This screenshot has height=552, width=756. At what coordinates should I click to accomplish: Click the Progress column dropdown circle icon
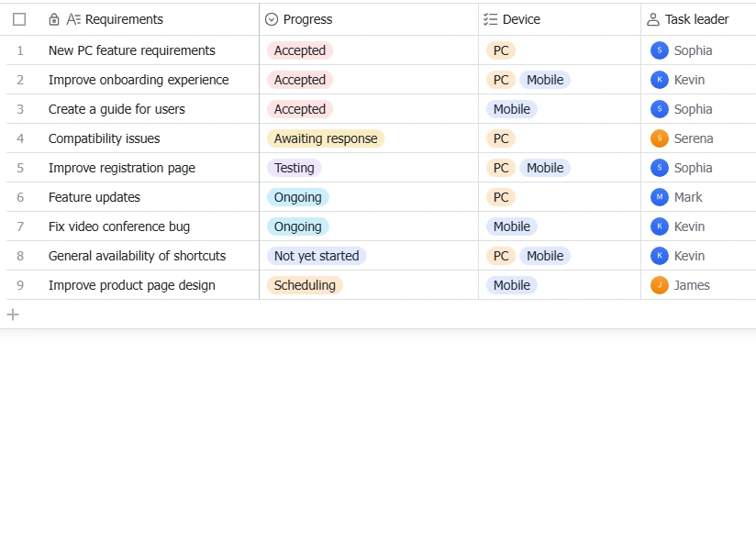tap(272, 19)
